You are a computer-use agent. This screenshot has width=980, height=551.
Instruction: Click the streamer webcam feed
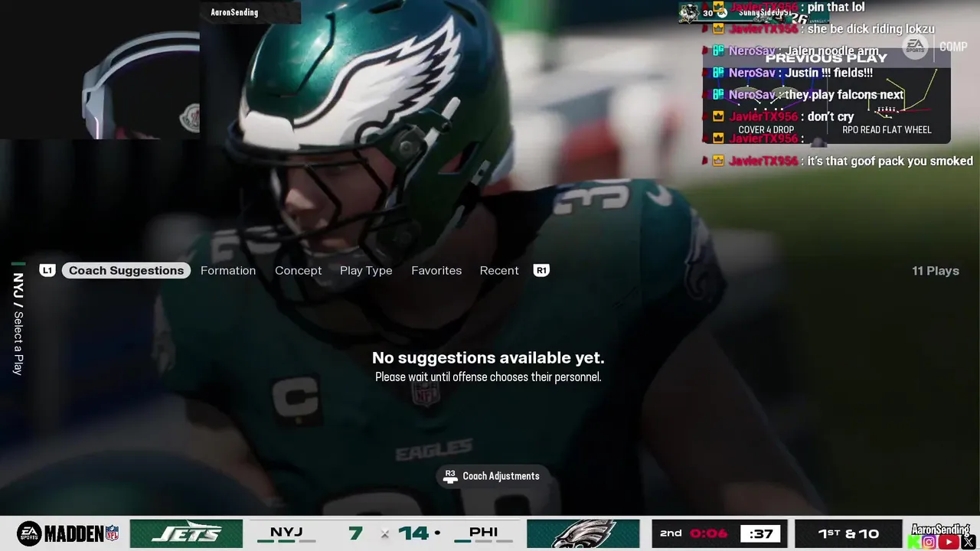tap(100, 70)
